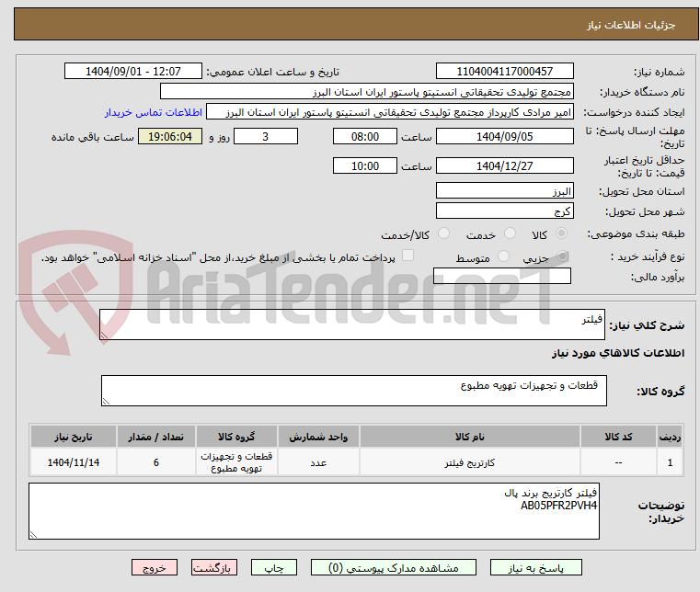Click the بازگشت back button
The height and width of the screenshot is (592, 700).
tap(214, 567)
